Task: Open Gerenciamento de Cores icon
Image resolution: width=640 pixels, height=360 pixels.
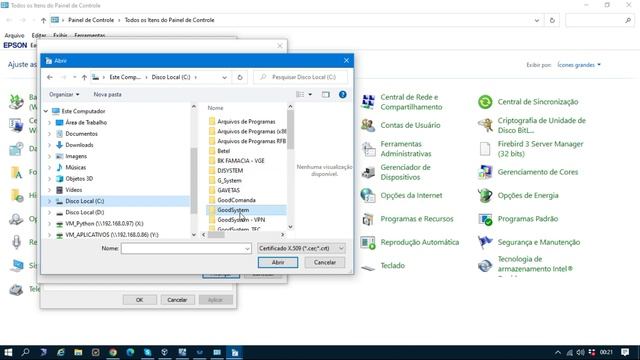Action: pos(485,172)
